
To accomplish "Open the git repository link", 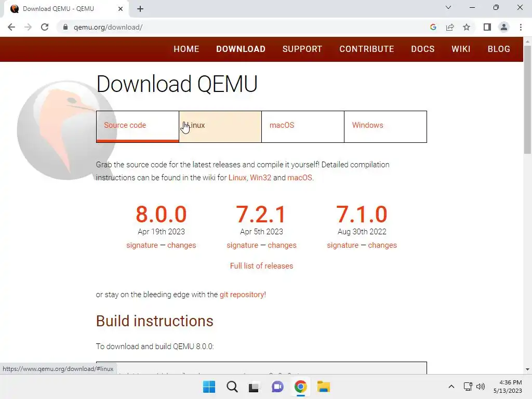I will [x=243, y=295].
